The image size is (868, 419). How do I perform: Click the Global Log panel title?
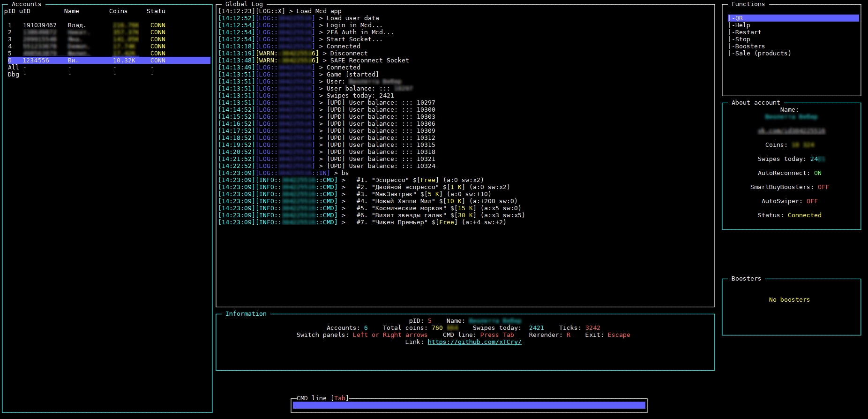(x=244, y=4)
